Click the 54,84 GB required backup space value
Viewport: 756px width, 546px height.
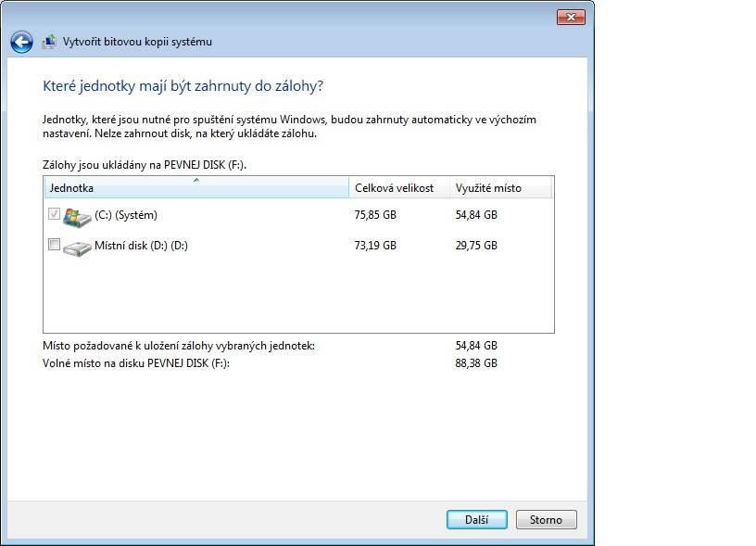coord(476,346)
